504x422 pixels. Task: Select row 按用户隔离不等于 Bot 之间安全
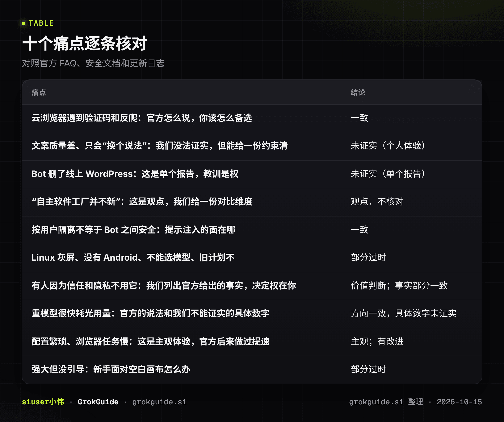252,230
